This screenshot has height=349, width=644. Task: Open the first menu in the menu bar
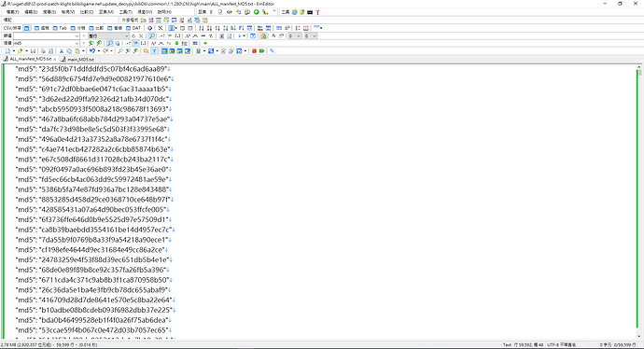pyautogui.click(x=12, y=12)
